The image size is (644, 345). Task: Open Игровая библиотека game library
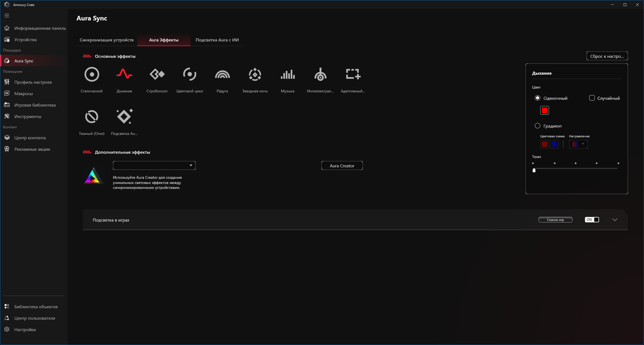coord(34,105)
